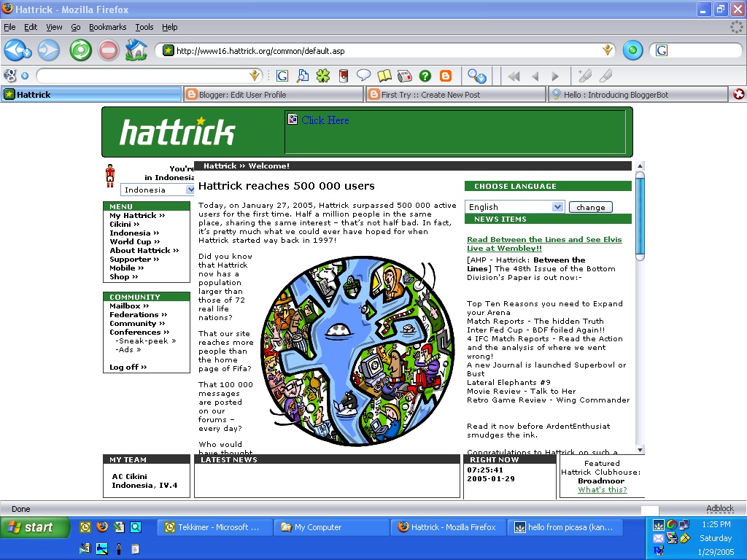The image size is (747, 560).
Task: Open the Mailbox community link
Action: tap(129, 306)
